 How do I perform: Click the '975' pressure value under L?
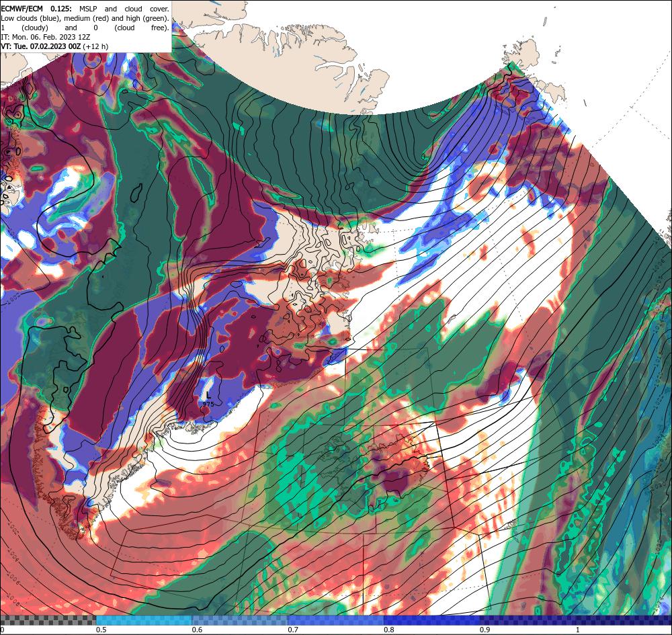[x=208, y=404]
